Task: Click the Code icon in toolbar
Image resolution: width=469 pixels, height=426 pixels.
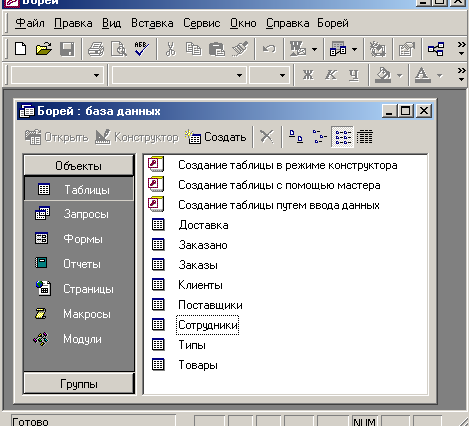Action: 378,49
